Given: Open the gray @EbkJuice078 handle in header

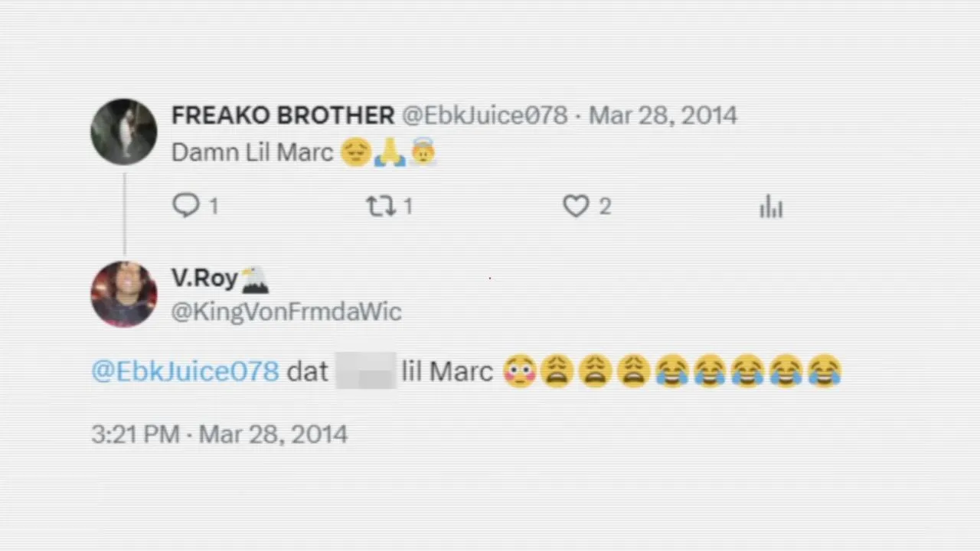Looking at the screenshot, I should tap(485, 116).
